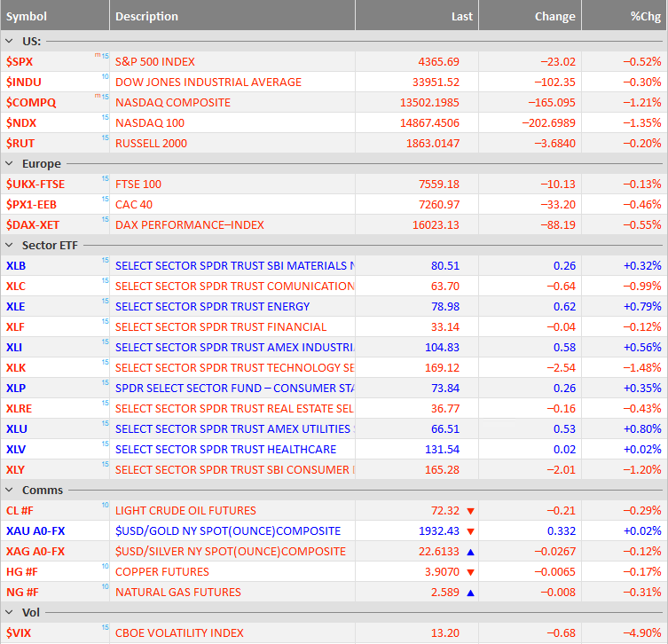Select the $RUT symbol
Image resolution: width=668 pixels, height=644 pixels.
click(x=20, y=144)
